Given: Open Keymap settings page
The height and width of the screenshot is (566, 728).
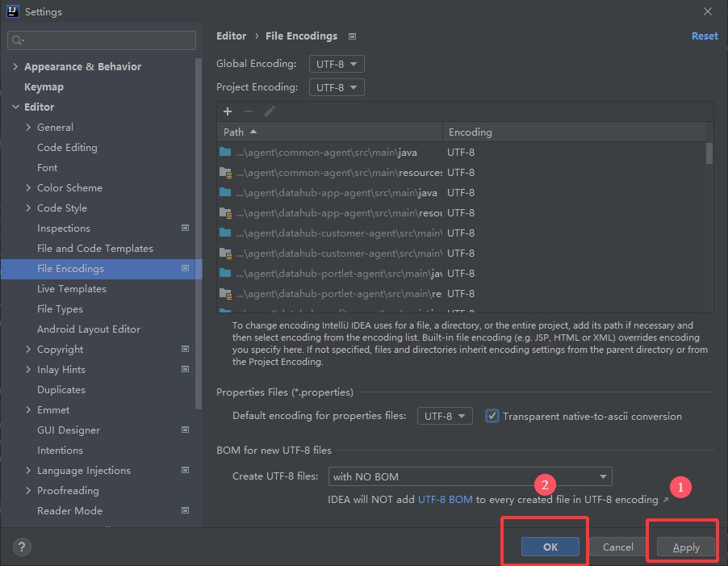Looking at the screenshot, I should (44, 87).
